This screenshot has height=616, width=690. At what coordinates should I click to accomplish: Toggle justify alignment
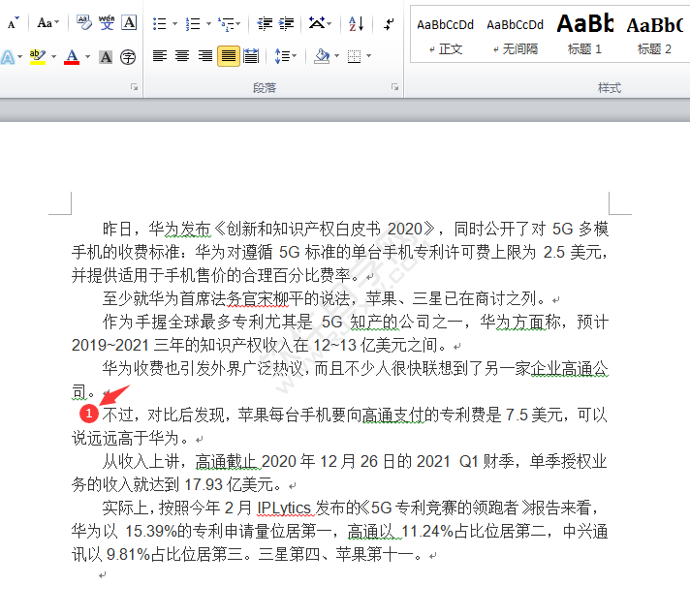tap(229, 56)
